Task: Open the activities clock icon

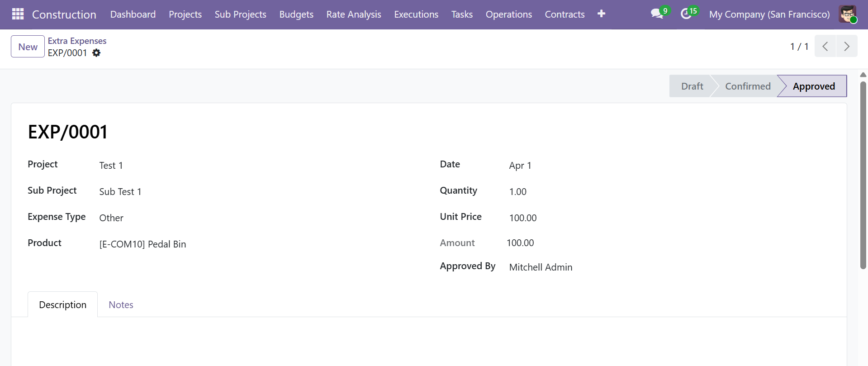Action: (686, 14)
